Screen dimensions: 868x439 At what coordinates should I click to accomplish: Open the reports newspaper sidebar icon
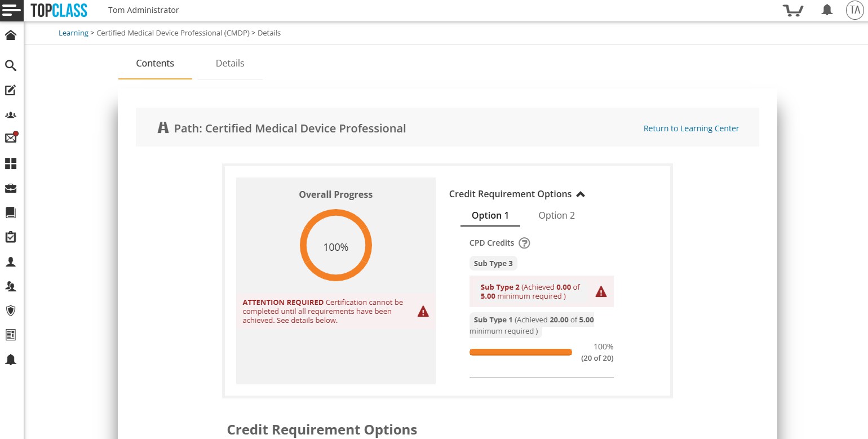11,335
